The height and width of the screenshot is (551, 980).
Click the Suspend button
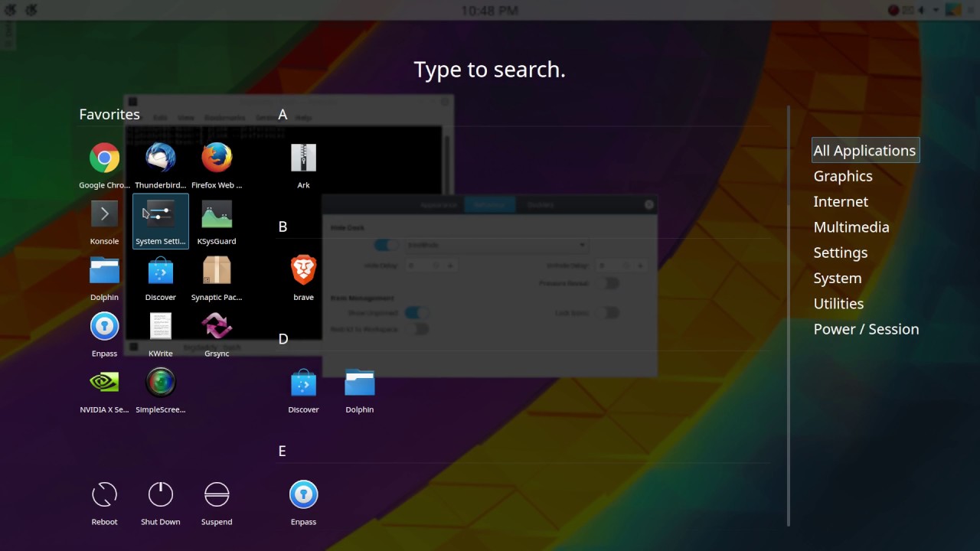(x=217, y=501)
